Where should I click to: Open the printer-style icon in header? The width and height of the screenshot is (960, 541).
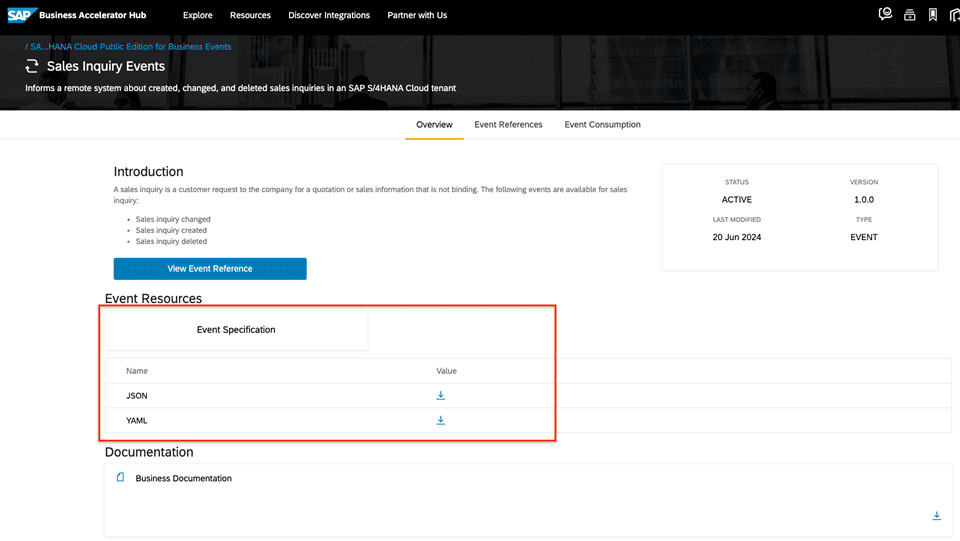pyautogui.click(x=909, y=15)
